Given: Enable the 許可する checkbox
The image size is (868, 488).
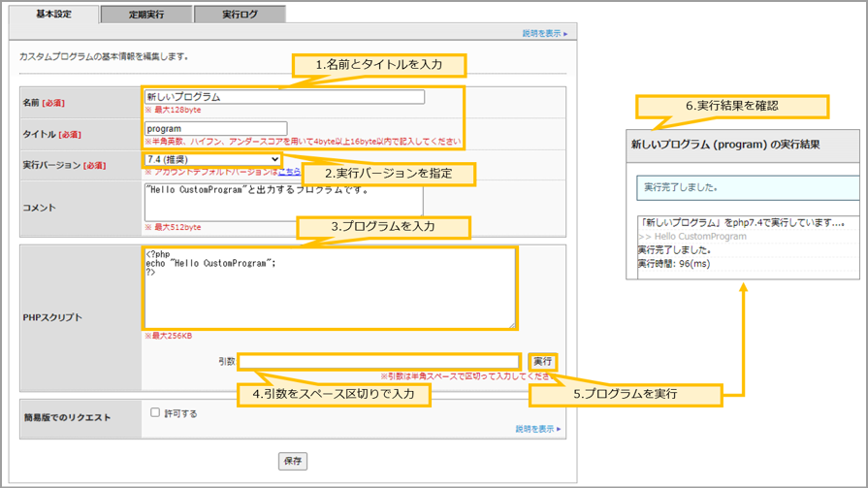Looking at the screenshot, I should [155, 412].
